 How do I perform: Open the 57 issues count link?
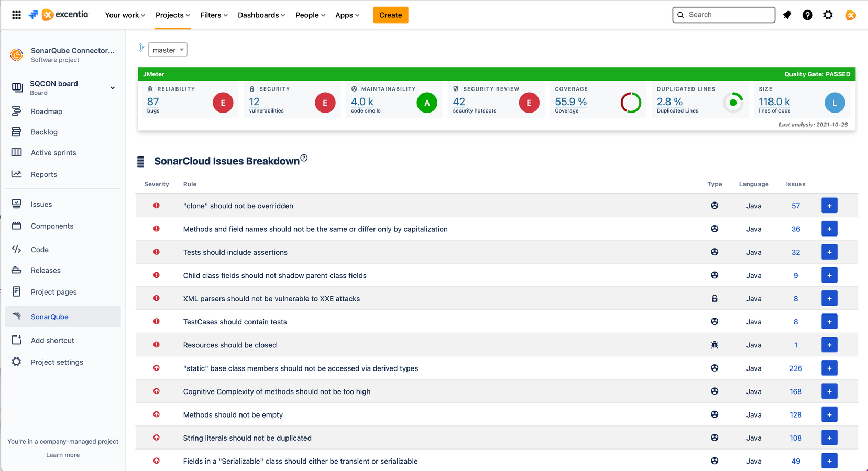(796, 206)
